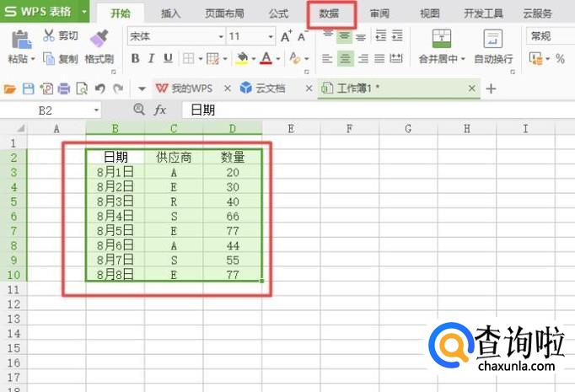Click the Save icon in quick toolbar

pyautogui.click(x=28, y=89)
